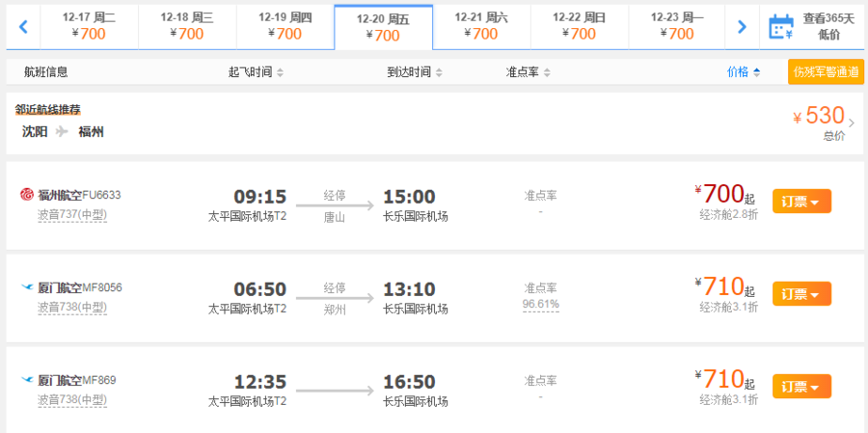Toggle the 价格 price sort order
This screenshot has width=868, height=433.
tap(743, 71)
